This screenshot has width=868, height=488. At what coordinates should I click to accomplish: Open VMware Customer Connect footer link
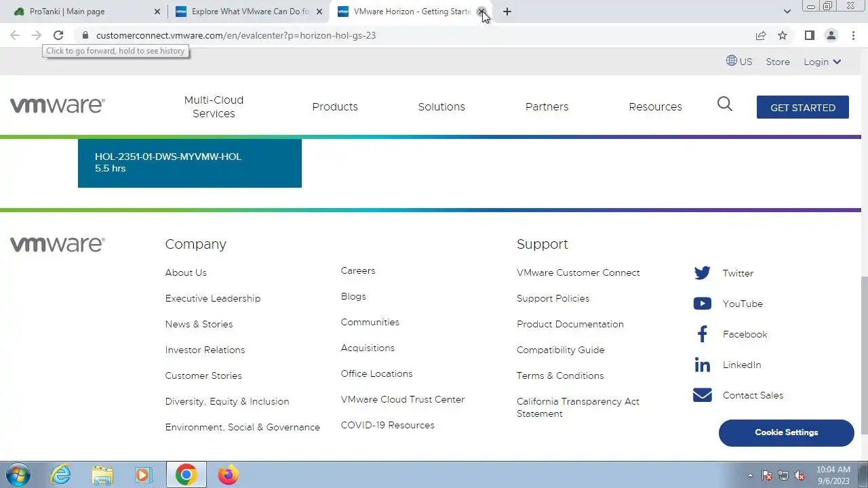click(x=578, y=272)
